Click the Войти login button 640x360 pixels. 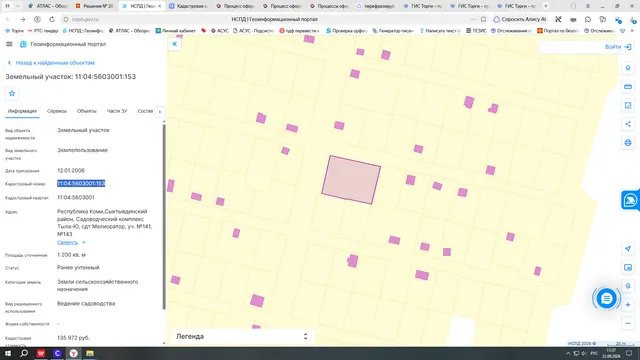[618, 47]
